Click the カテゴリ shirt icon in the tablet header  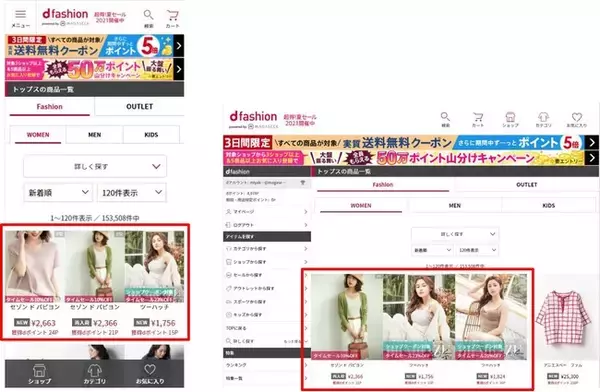(x=543, y=119)
